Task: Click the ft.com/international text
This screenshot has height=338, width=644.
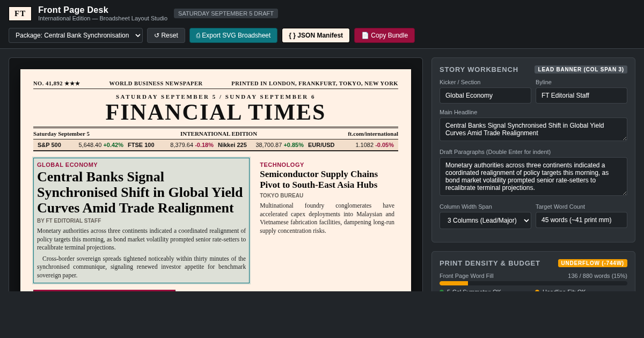Action: (373, 134)
